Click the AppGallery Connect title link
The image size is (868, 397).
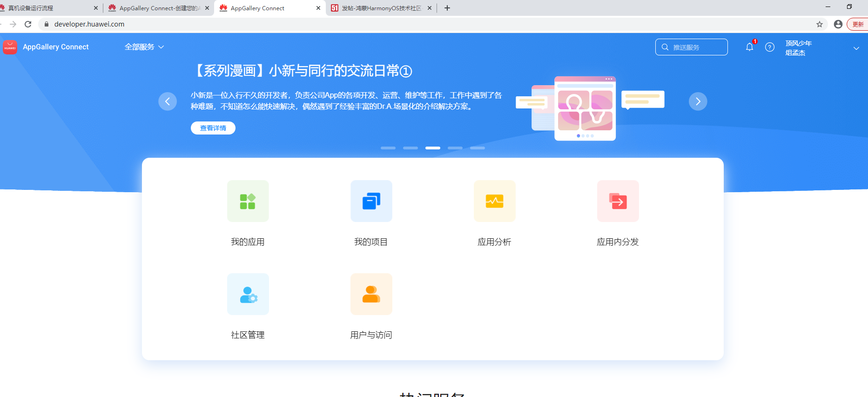(x=56, y=47)
